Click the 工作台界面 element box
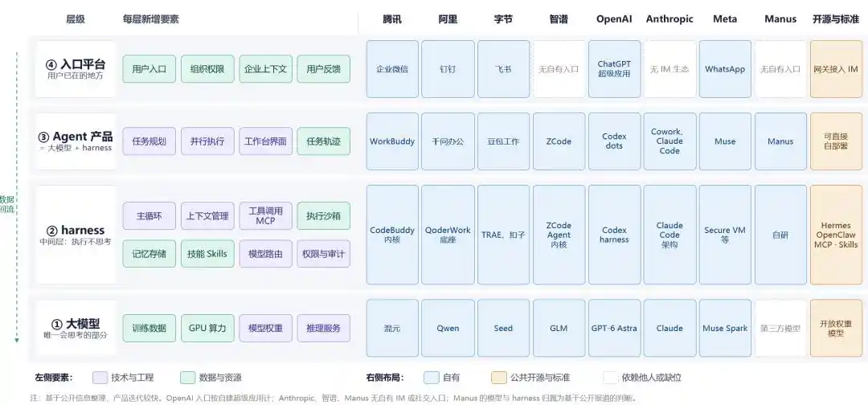 click(x=266, y=141)
